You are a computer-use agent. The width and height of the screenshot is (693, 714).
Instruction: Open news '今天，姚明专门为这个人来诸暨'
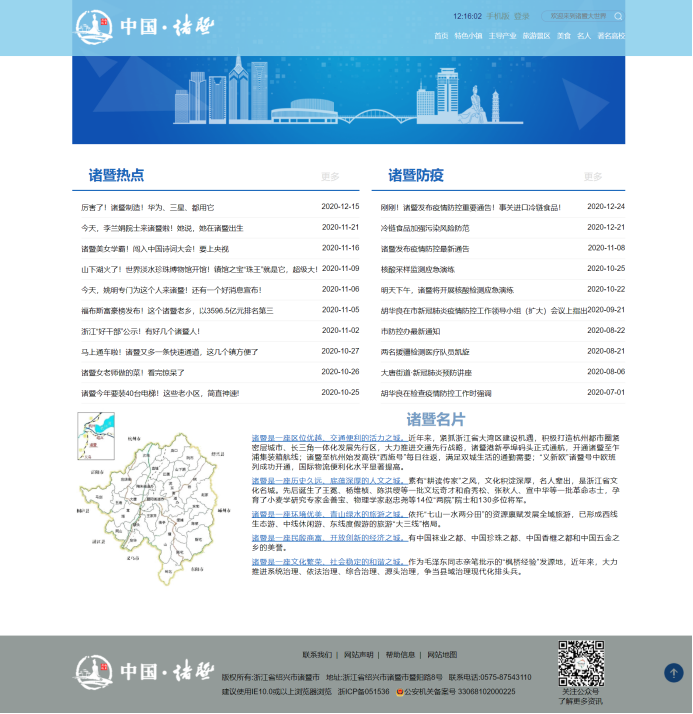click(x=171, y=290)
